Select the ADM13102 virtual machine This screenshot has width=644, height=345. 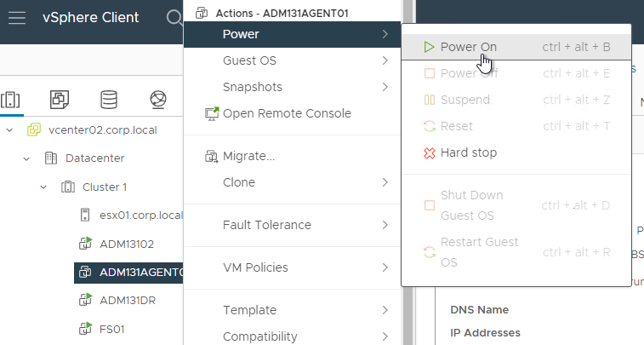(127, 244)
